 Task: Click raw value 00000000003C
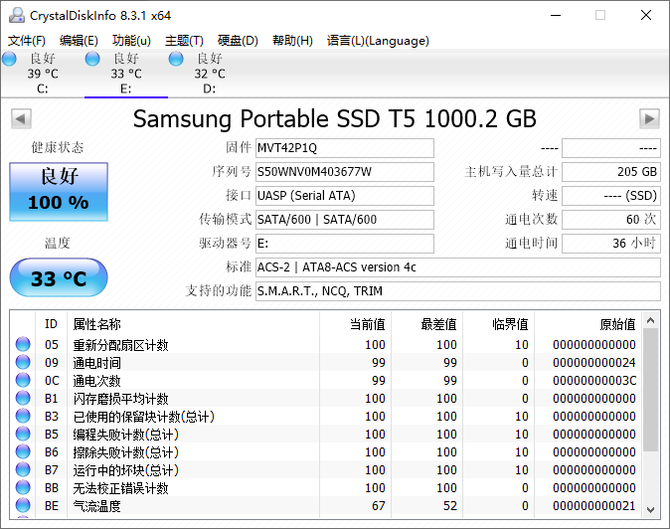[x=594, y=380]
